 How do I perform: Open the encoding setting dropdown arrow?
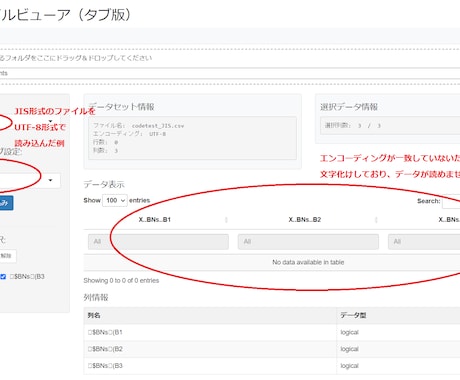click(50, 180)
